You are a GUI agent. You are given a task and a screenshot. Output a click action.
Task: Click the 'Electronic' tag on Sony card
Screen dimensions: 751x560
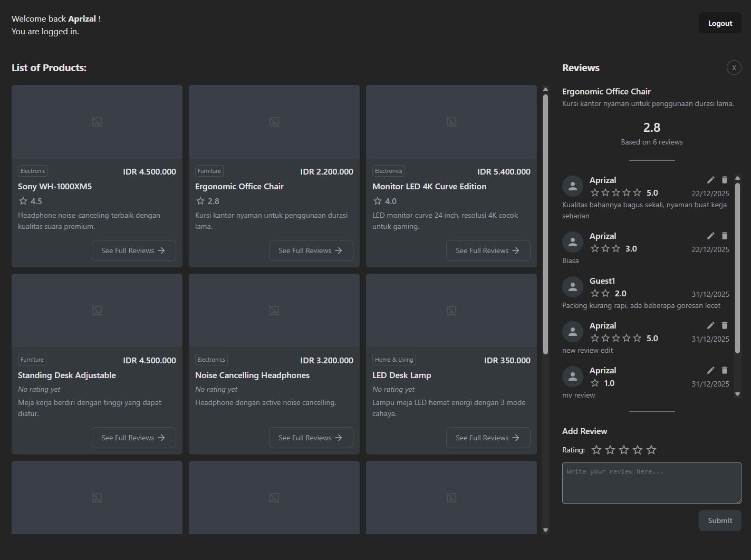tap(33, 171)
